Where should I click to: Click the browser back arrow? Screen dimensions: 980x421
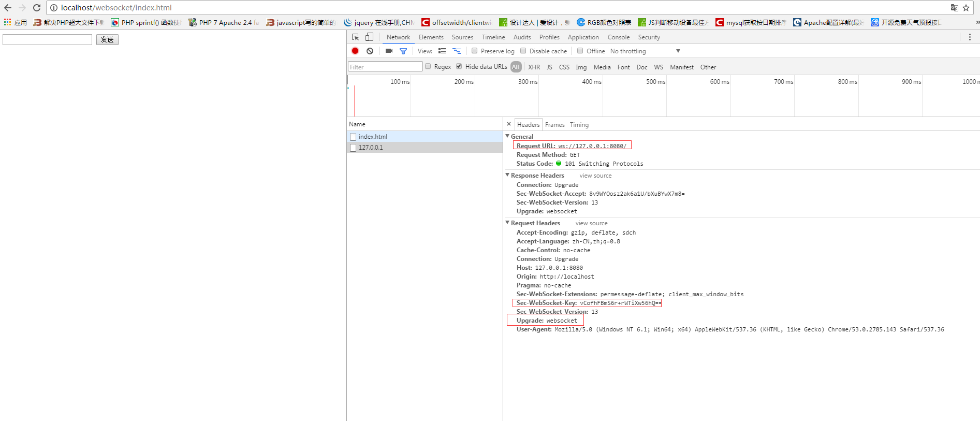click(x=8, y=8)
